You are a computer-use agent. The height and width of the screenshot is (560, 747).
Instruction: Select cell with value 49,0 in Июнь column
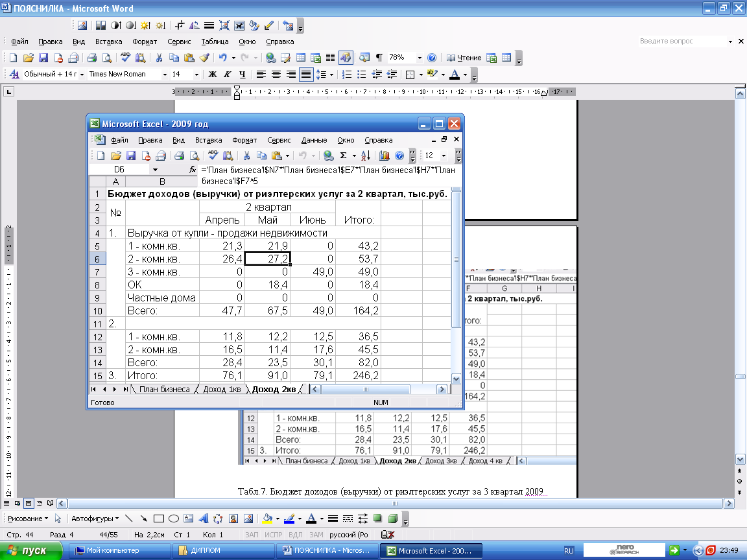(313, 272)
